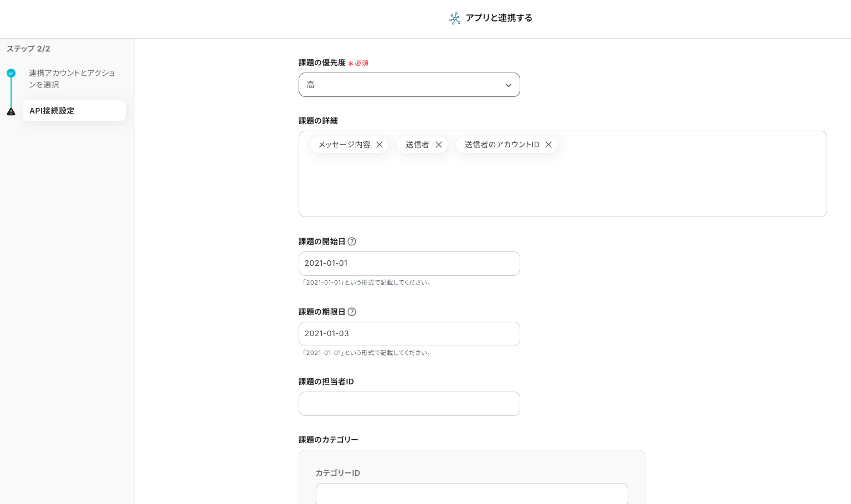Show help for 課題の期限日 question icon
The width and height of the screenshot is (851, 504).
click(x=352, y=312)
